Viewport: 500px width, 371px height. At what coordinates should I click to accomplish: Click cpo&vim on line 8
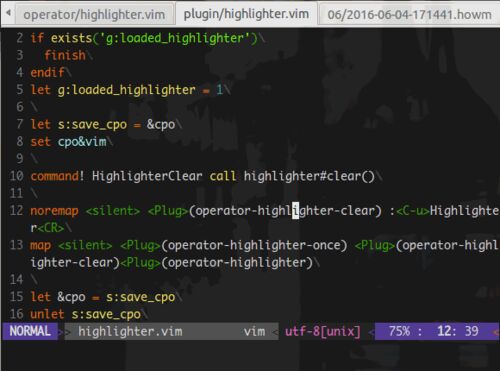(82, 142)
